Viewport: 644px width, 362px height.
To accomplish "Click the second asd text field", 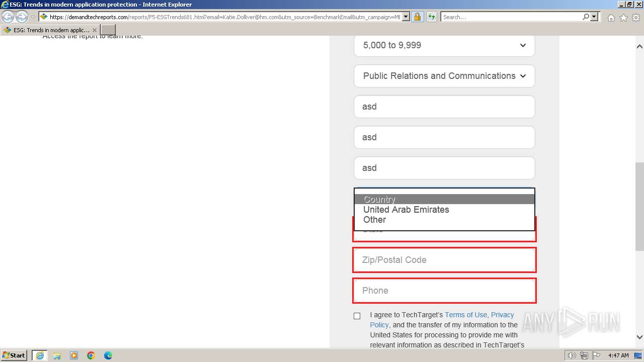I will coord(444,137).
